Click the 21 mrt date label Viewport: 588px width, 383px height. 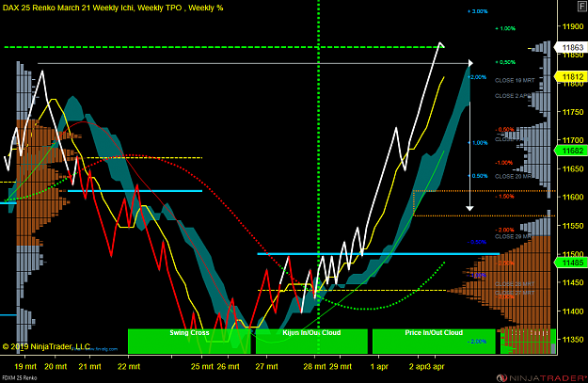[89, 366]
